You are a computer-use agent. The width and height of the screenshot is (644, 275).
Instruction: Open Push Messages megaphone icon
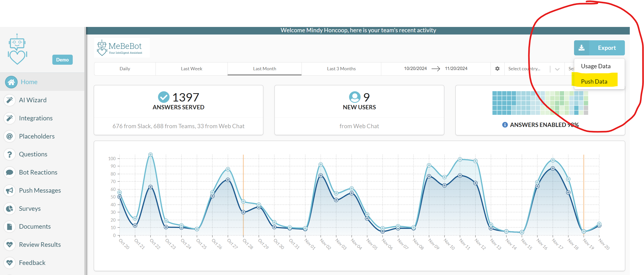[x=10, y=190]
